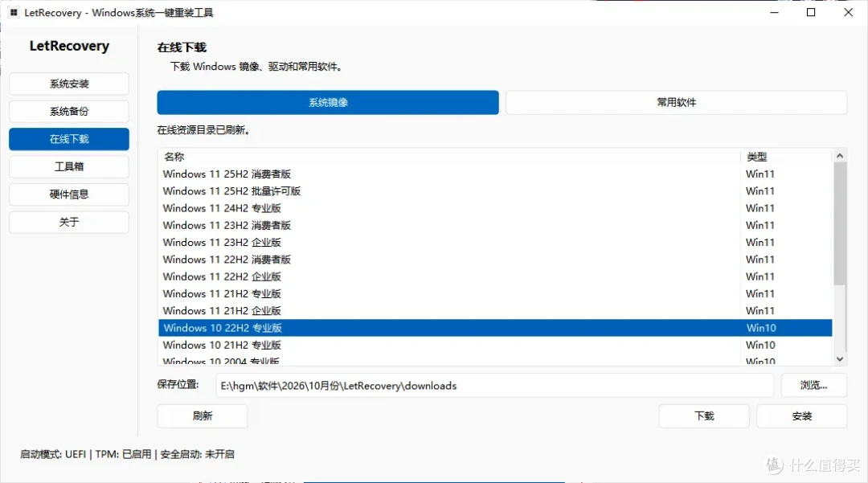Select Windows 11 21H2 企业版
868x483 pixels.
tap(495, 311)
